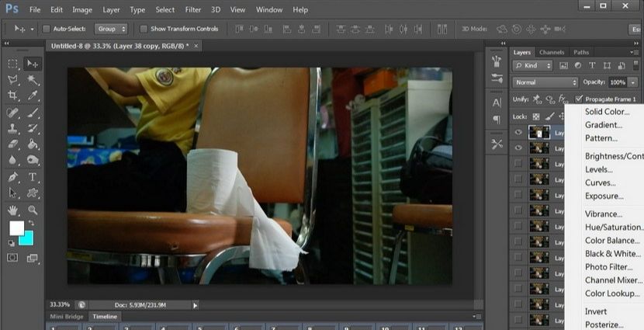Open the Timeline panel options menu
Viewport: 644px width, 330px height.
[476, 317]
